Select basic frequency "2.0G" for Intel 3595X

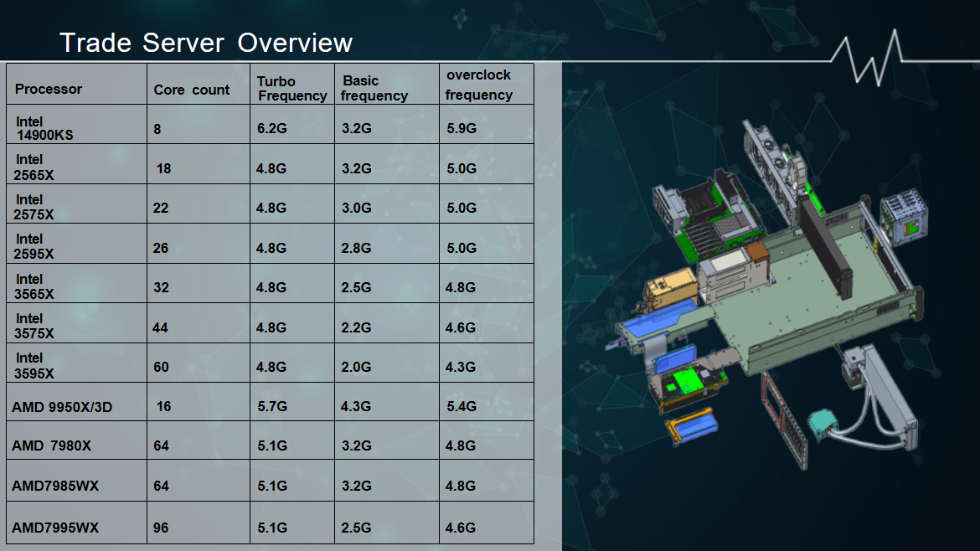pyautogui.click(x=356, y=367)
